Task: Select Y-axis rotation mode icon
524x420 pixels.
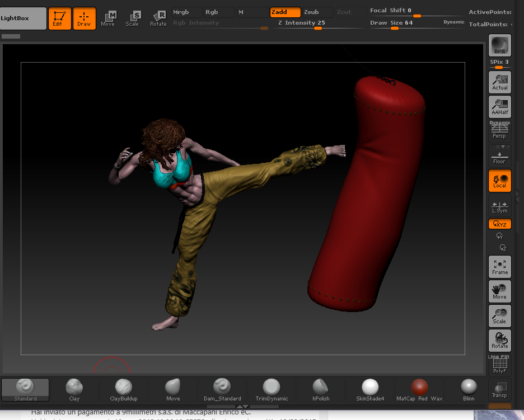Action: pos(499,236)
